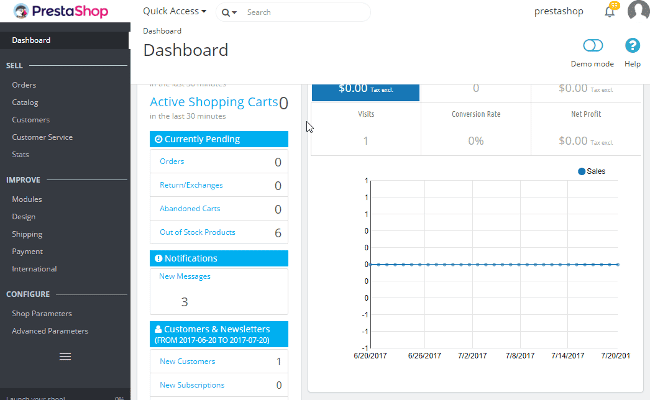This screenshot has width=650, height=400.
Task: Open the search scope dropdown arrow
Action: (236, 13)
